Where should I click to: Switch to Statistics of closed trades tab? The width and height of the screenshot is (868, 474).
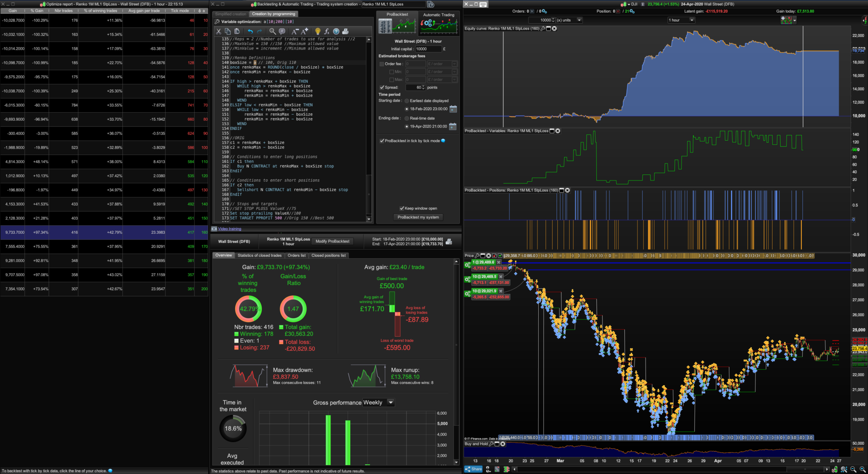259,255
